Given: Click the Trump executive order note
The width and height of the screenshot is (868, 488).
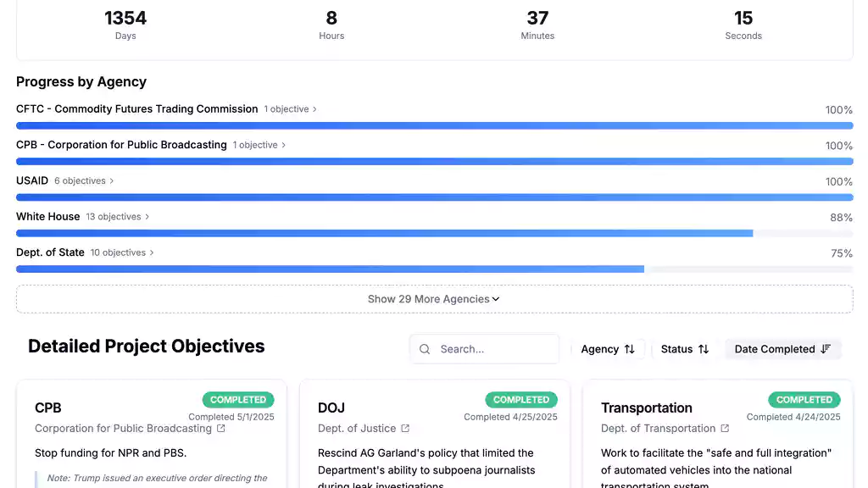Looking at the screenshot, I should [x=157, y=478].
